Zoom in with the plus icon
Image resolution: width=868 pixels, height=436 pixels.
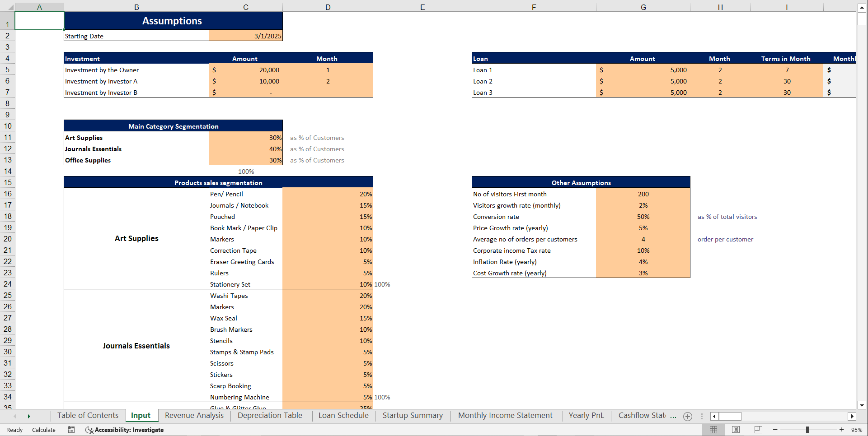coord(841,430)
